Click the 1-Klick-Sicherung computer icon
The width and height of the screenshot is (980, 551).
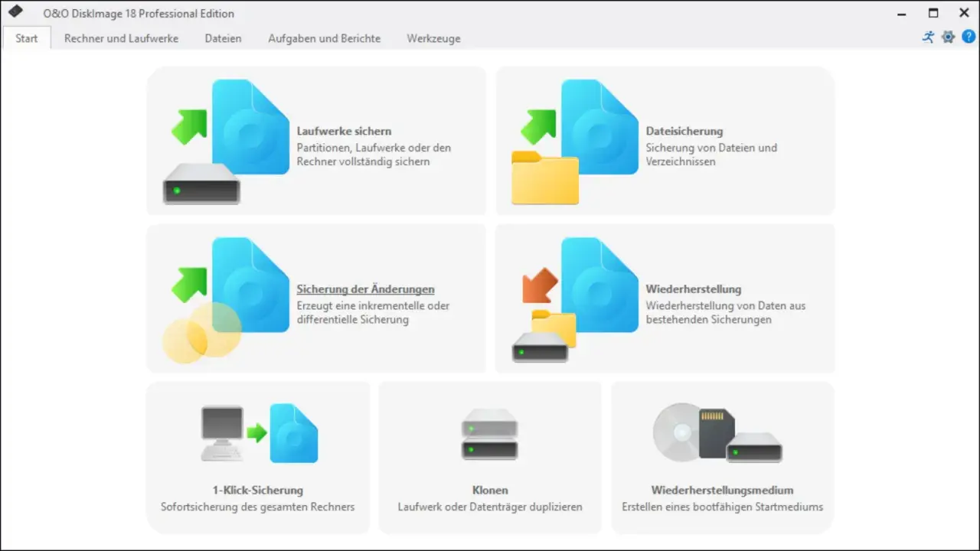click(259, 433)
